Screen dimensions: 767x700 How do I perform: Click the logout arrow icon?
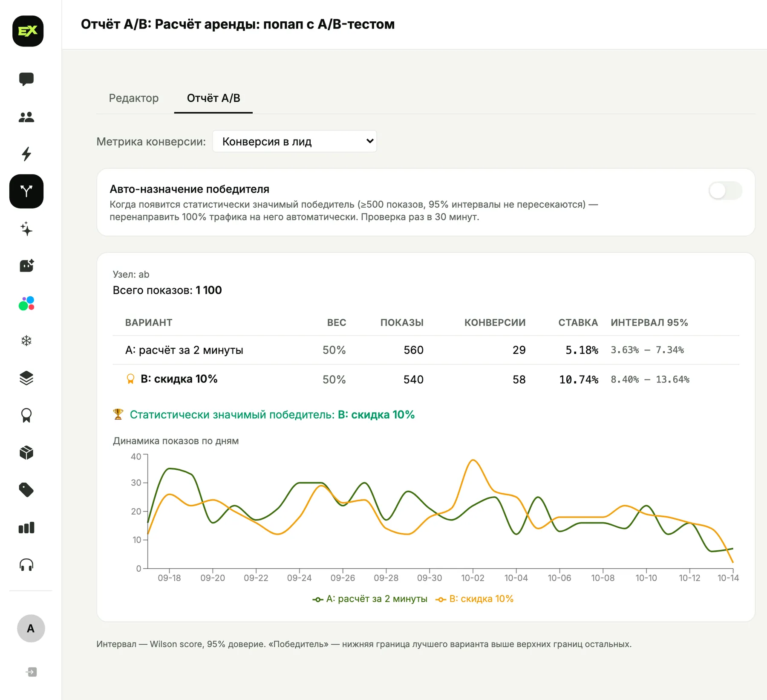(x=31, y=672)
